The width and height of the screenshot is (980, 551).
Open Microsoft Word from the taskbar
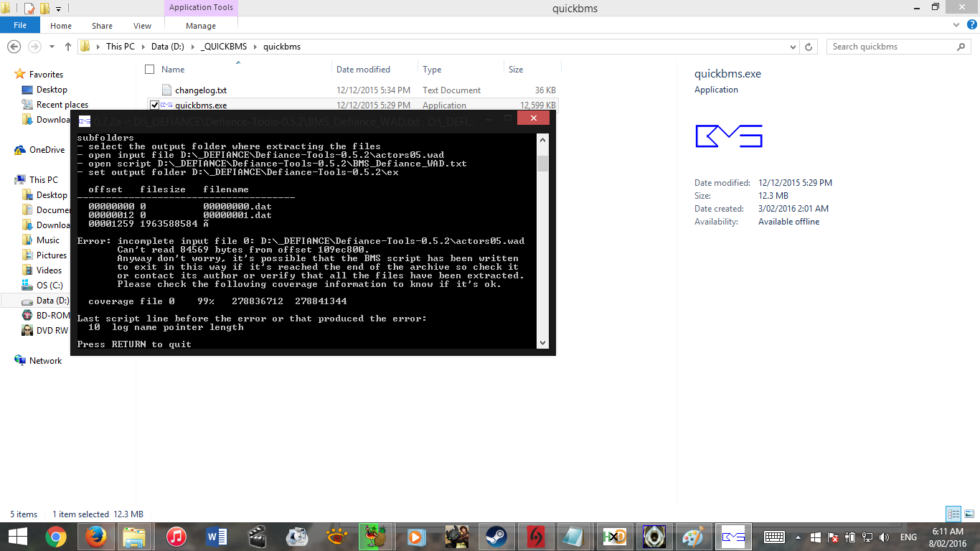coord(217,537)
